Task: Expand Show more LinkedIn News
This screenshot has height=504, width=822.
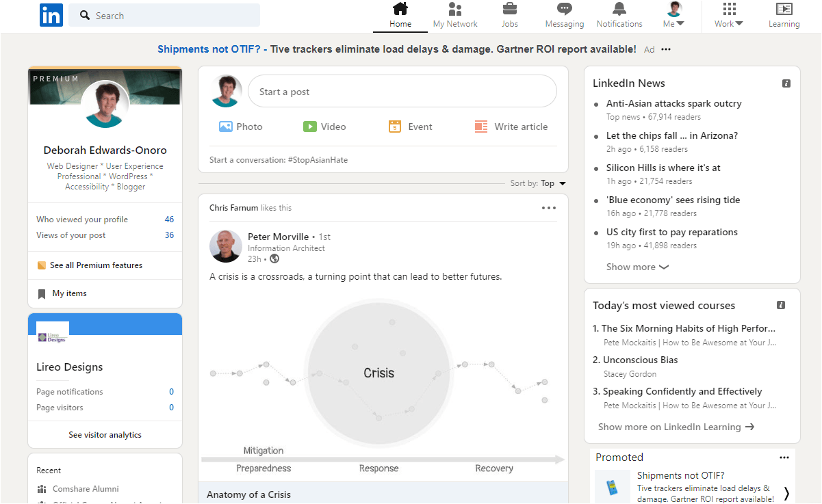Action: pos(638,267)
